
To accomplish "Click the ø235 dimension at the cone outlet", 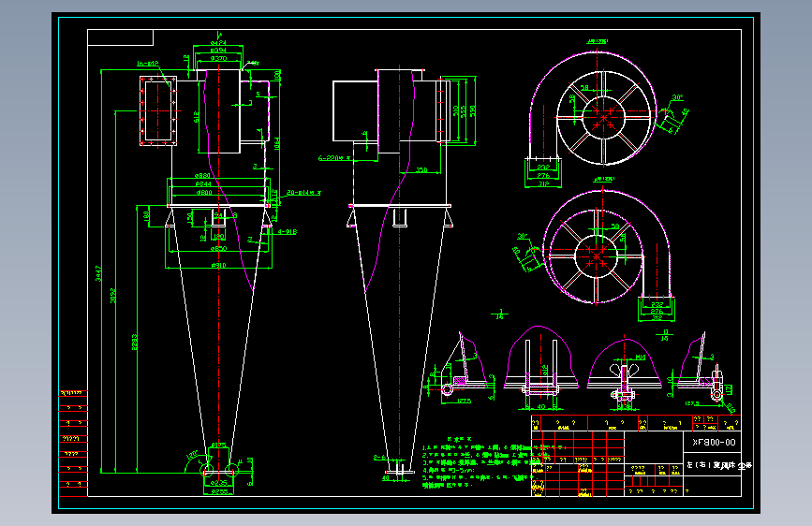I will click(x=218, y=483).
